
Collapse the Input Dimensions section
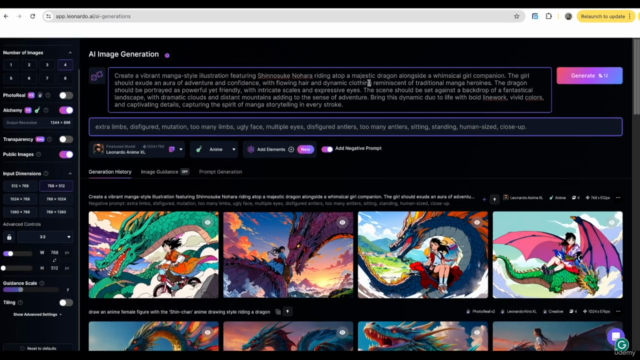[70, 173]
